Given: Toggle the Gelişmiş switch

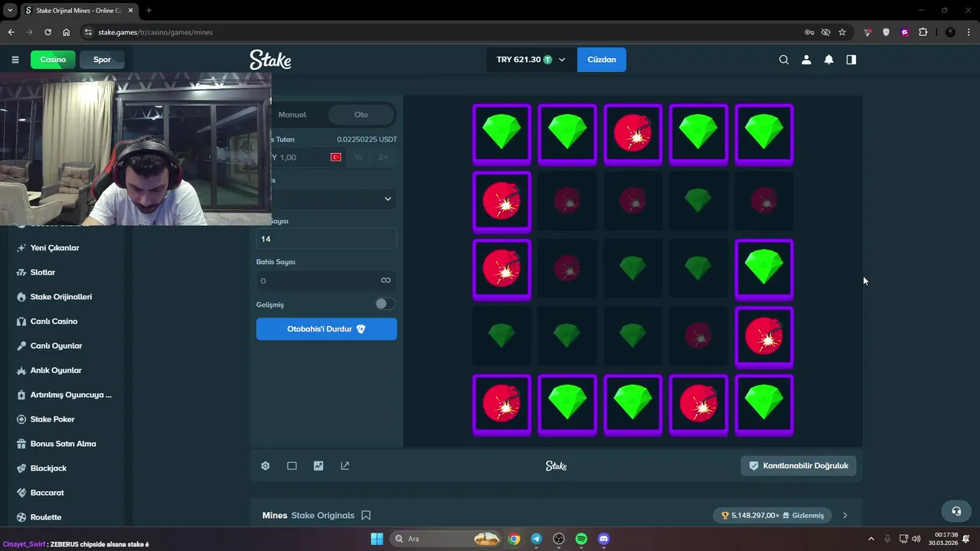Looking at the screenshot, I should tap(385, 304).
